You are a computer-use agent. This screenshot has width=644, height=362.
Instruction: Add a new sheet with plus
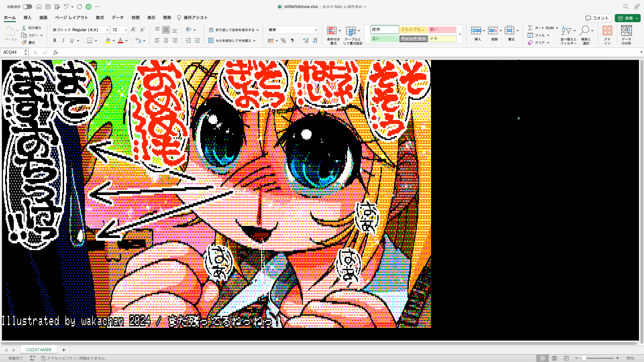point(63,350)
